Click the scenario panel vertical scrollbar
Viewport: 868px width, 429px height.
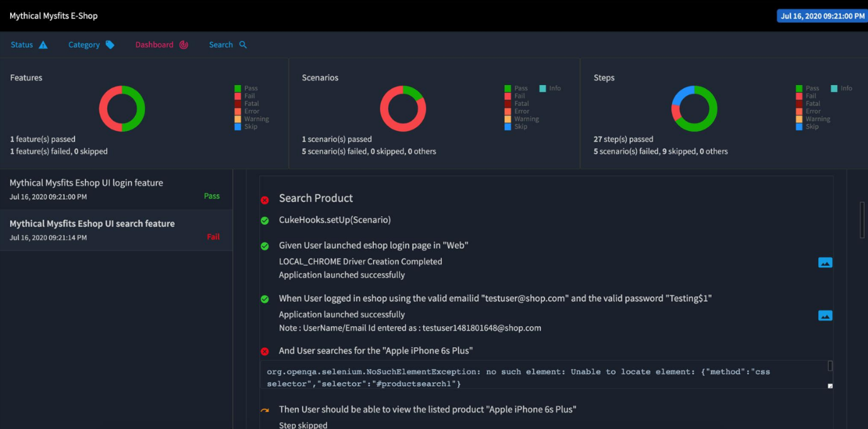tap(862, 220)
